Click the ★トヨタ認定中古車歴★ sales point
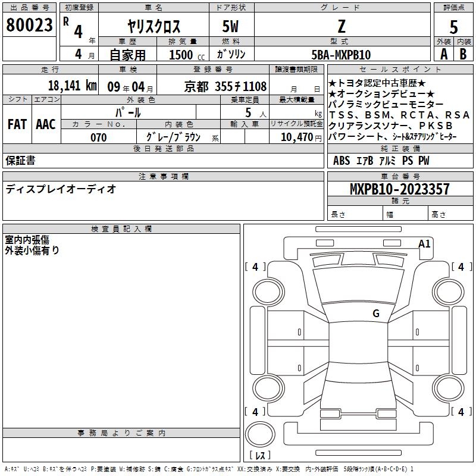Screen dimensions: 476x476 [x=377, y=83]
